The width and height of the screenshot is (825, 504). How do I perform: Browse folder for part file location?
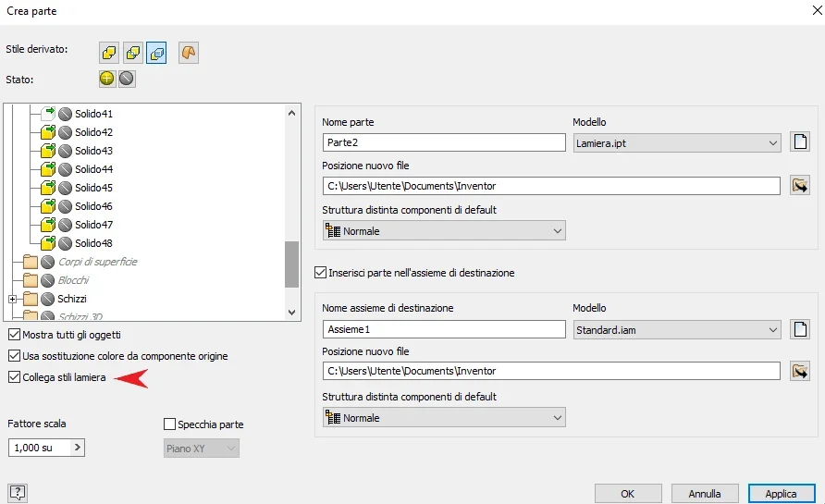800,185
